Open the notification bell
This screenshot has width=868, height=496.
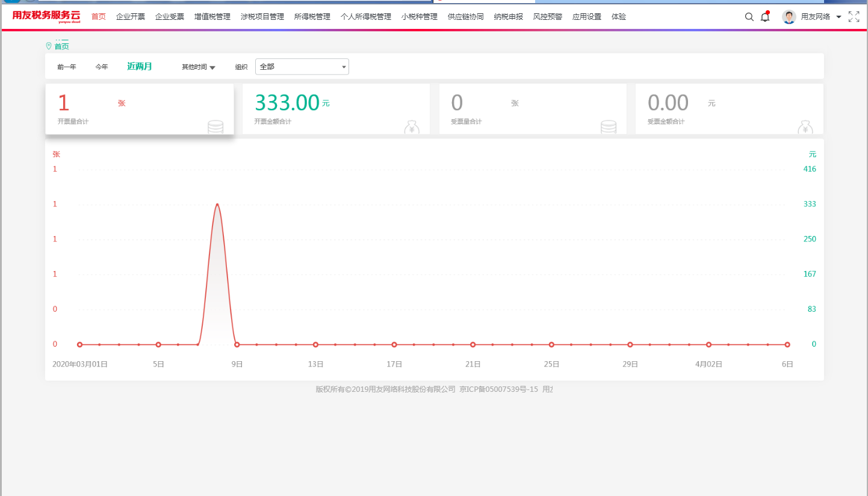(765, 17)
